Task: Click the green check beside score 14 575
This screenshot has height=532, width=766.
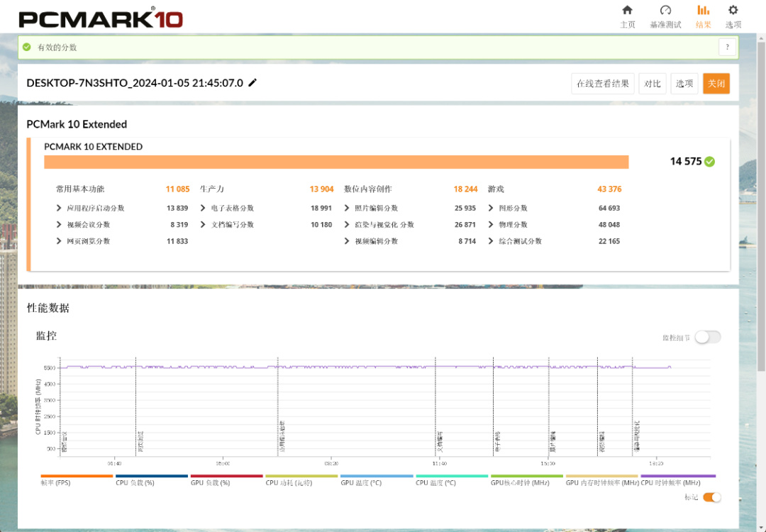Action: click(710, 162)
